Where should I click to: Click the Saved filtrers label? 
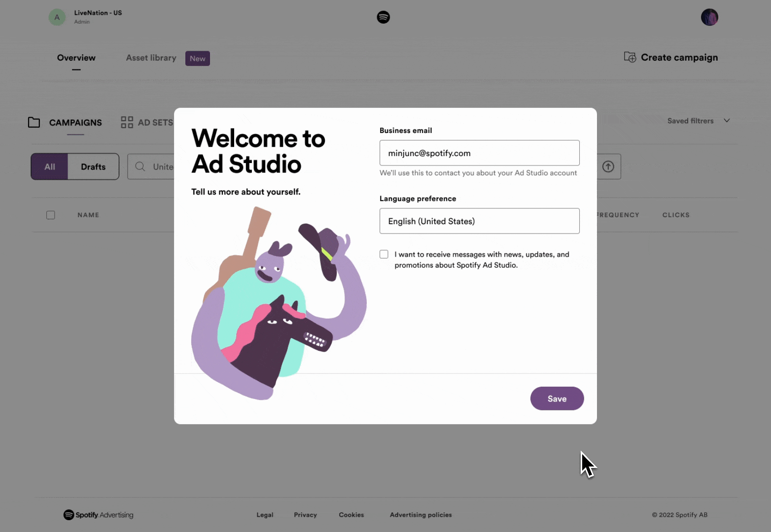[x=690, y=121]
